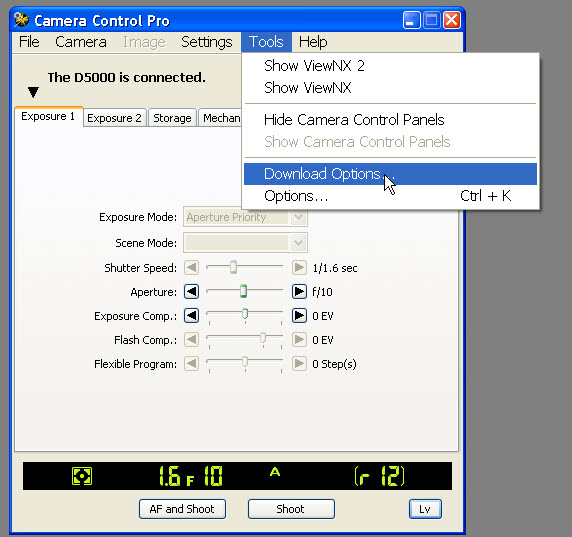Click Flash Comp. right arrow
Image resolution: width=572 pixels, height=537 pixels.
coord(299,340)
